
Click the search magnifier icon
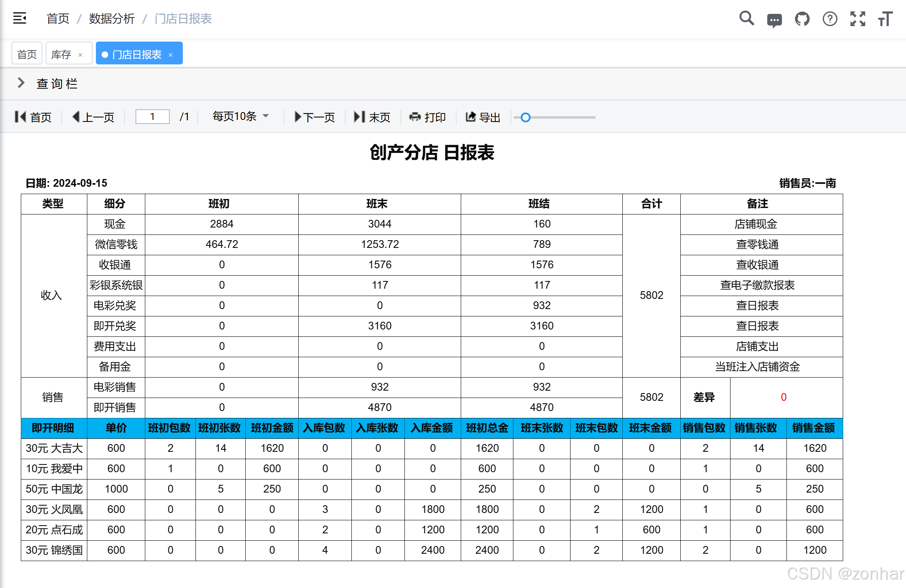[746, 19]
